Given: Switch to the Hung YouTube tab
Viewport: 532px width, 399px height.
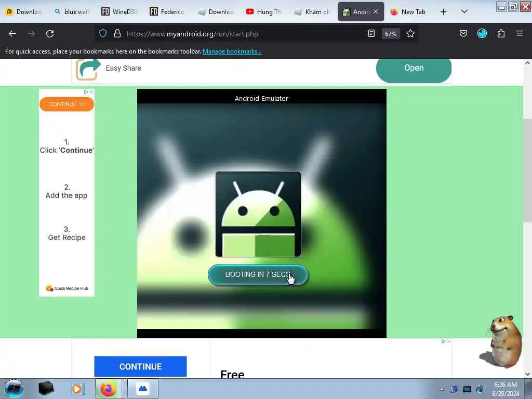Looking at the screenshot, I should [x=264, y=12].
